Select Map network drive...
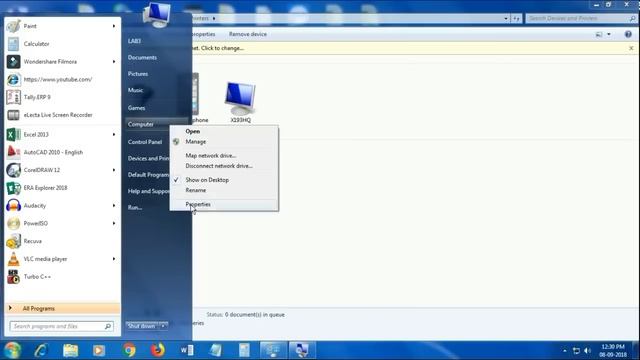This screenshot has height=360, width=640. (224, 156)
